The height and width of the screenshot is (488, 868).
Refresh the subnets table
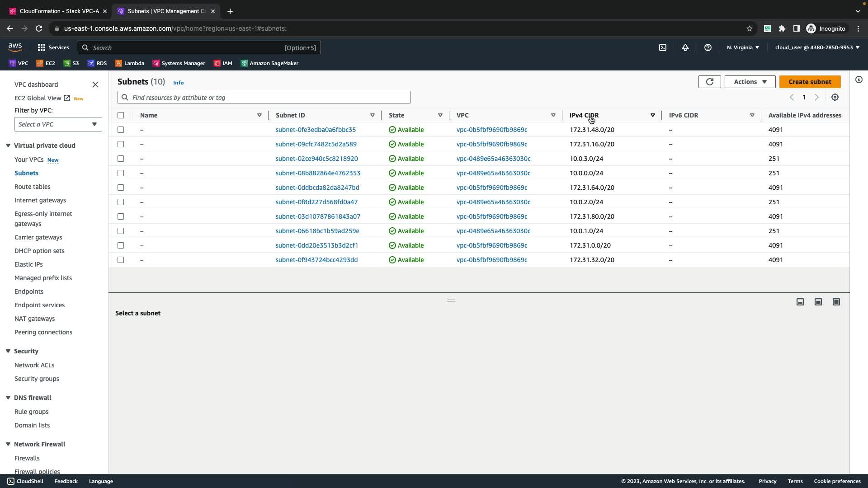click(x=709, y=82)
